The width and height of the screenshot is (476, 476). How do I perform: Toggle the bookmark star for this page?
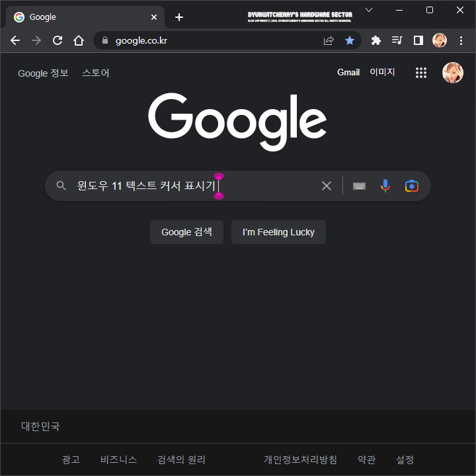pos(350,40)
